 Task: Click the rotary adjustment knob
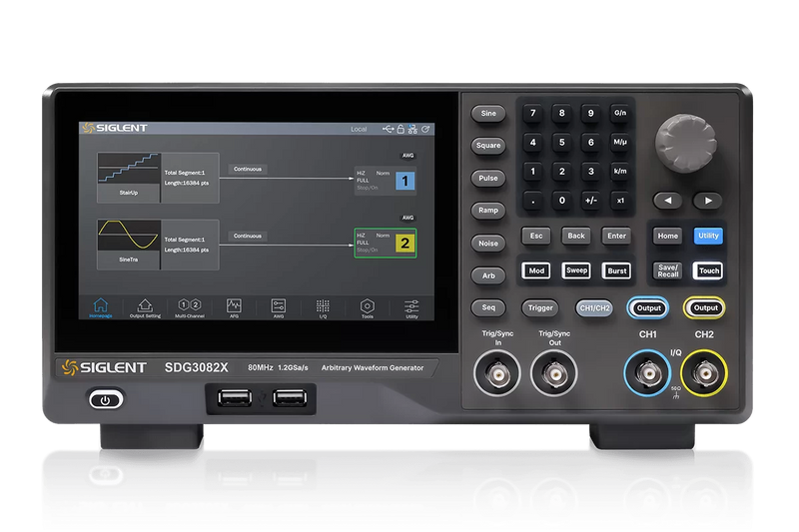tap(686, 144)
